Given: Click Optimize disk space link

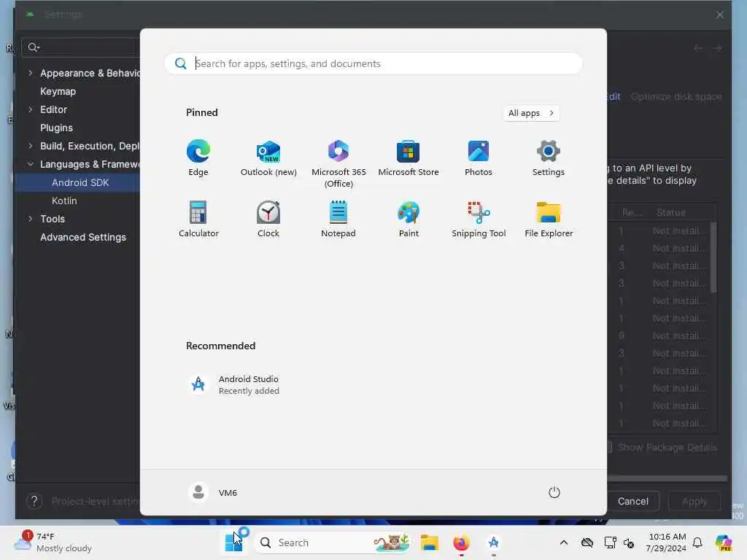Looking at the screenshot, I should (676, 97).
